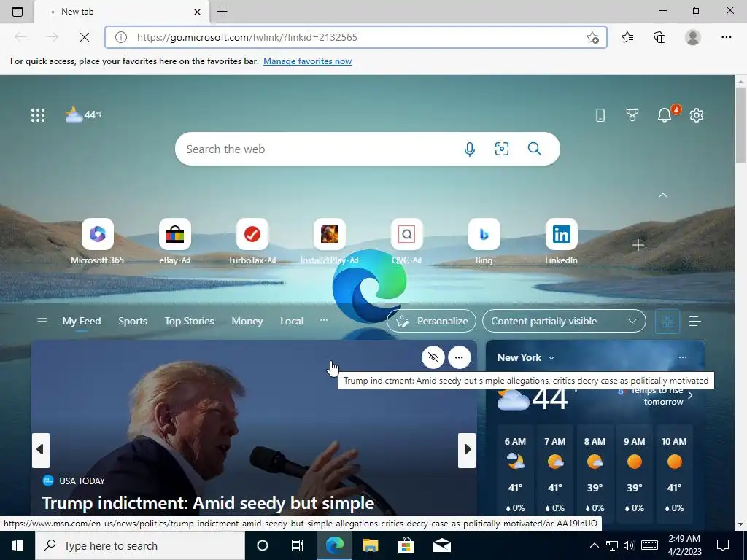
Task: Go to next news story arrow
Action: pos(467,449)
